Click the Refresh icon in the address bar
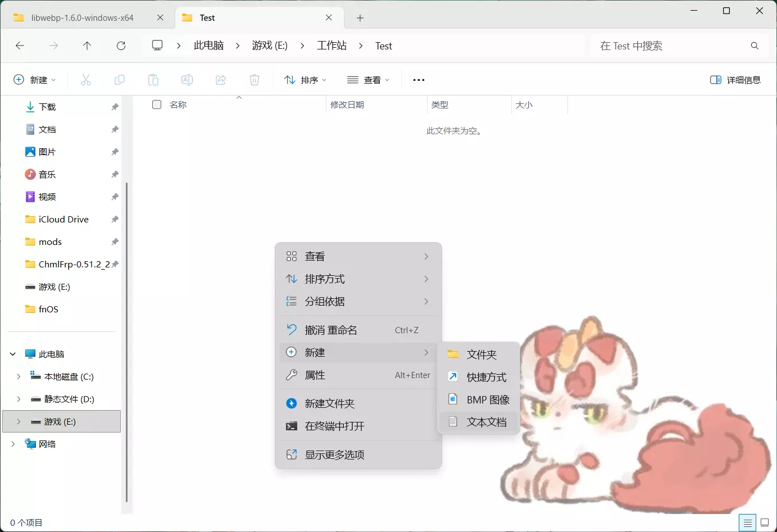 (x=121, y=46)
